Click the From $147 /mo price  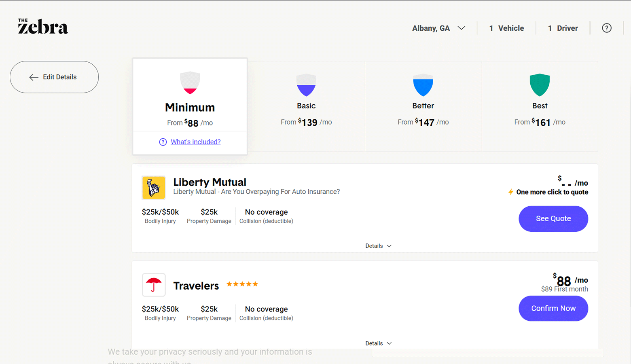(423, 122)
